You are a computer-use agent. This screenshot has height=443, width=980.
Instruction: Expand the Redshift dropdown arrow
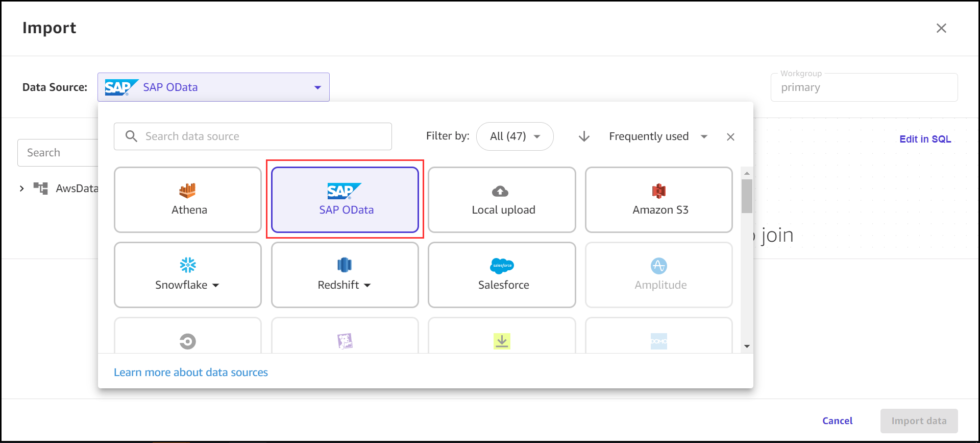point(367,285)
